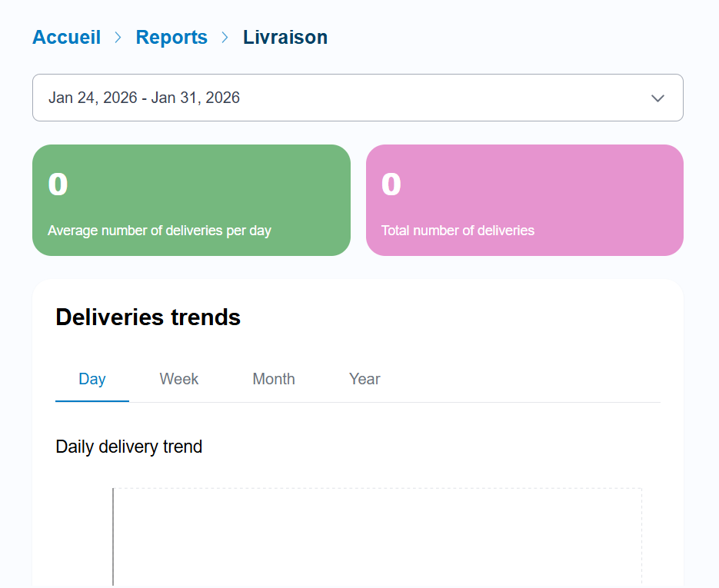Open the Month trends tab
This screenshot has width=719, height=588.
(x=274, y=379)
